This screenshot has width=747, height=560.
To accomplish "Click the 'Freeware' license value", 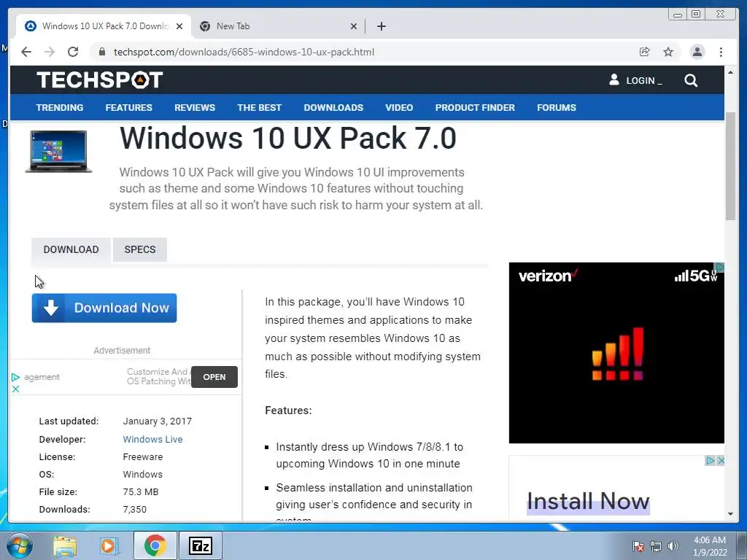I will 142,456.
